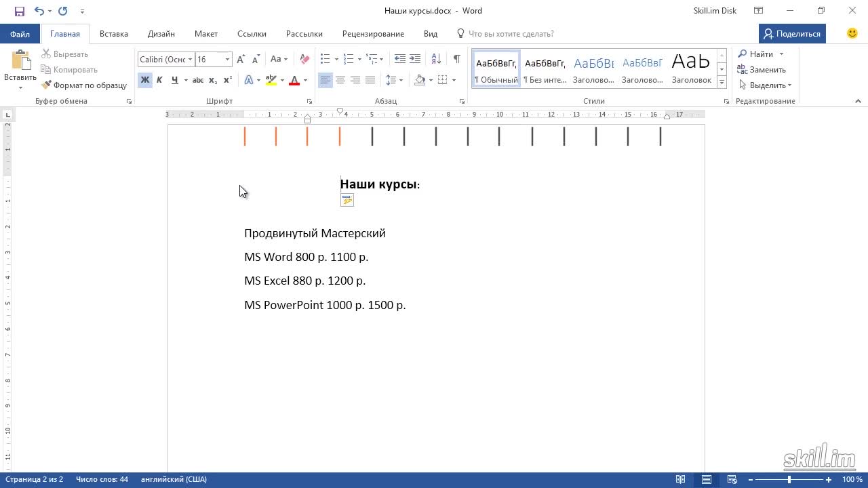Paste clipboard contents with Вставить button
Screen dimensions: 868x488
click(20, 70)
